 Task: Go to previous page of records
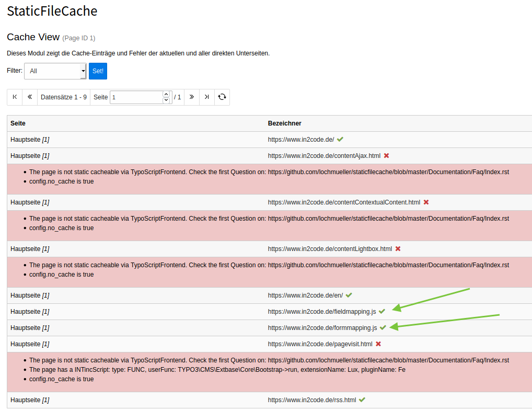30,97
